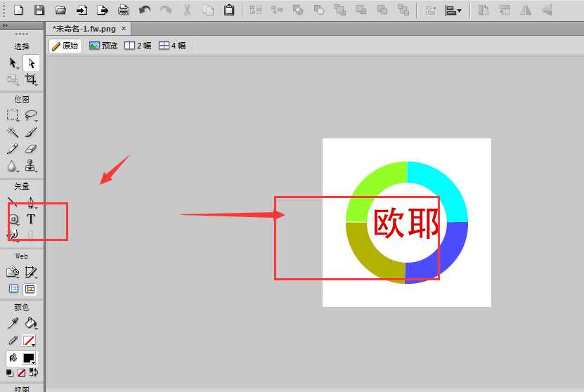This screenshot has height=392, width=584.
Task: Set default stroke and fill colors
Action: point(10,372)
